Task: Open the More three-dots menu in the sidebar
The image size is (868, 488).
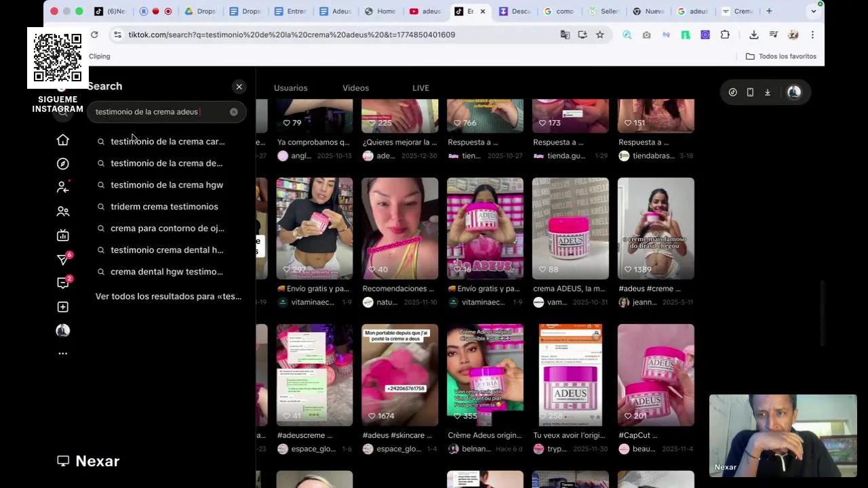Action: coord(62,353)
